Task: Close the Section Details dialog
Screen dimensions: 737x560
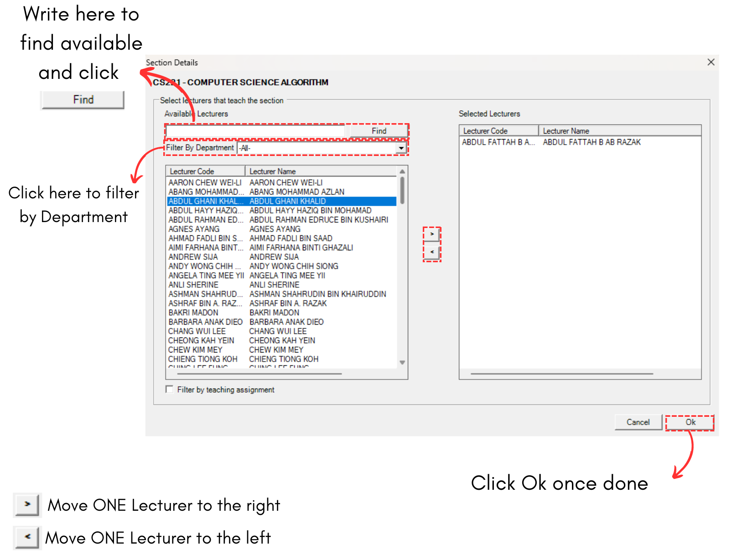Action: coord(711,62)
